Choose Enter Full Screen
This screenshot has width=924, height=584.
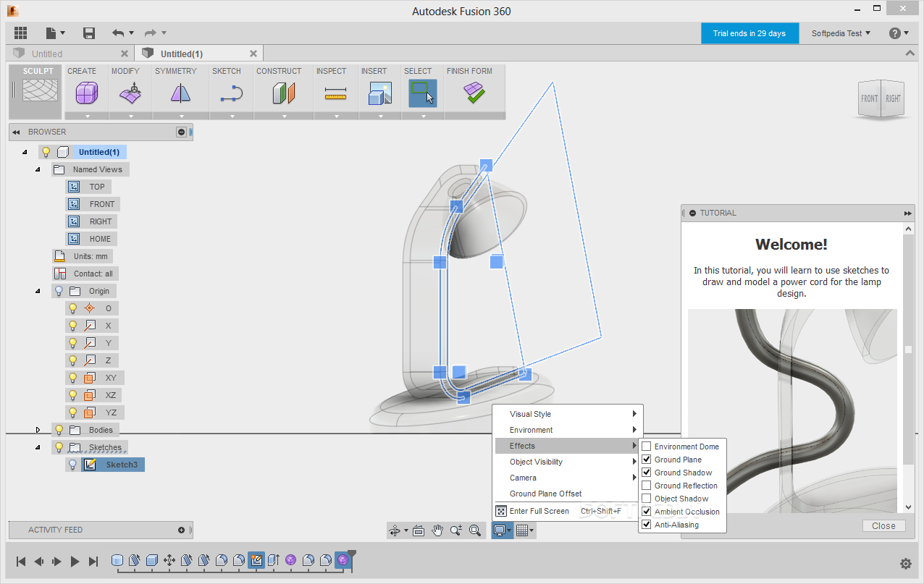(x=567, y=511)
